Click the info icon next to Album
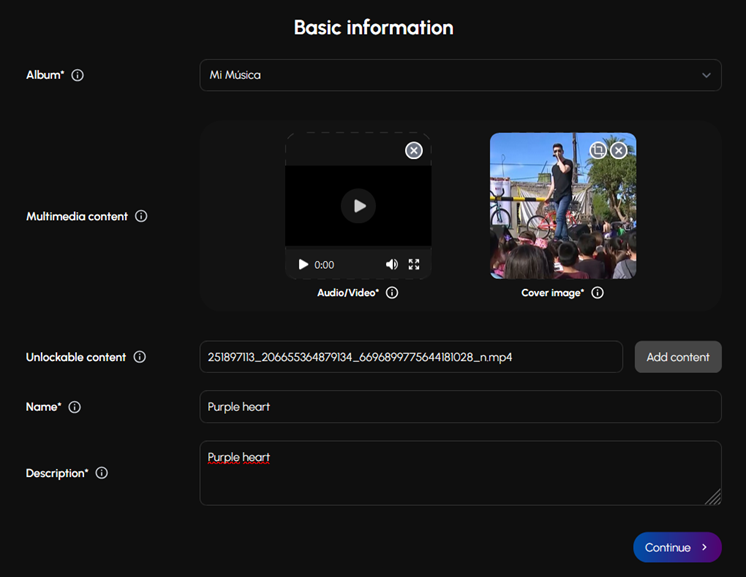This screenshot has width=746, height=577. pyautogui.click(x=78, y=75)
